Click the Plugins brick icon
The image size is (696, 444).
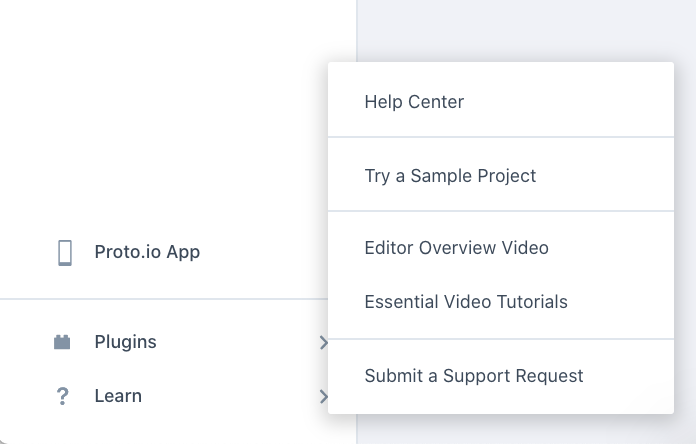(62, 342)
